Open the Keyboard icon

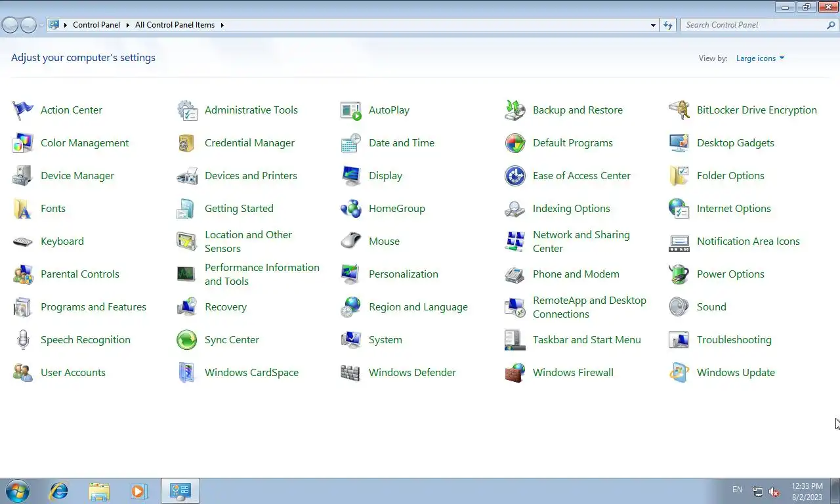click(23, 241)
